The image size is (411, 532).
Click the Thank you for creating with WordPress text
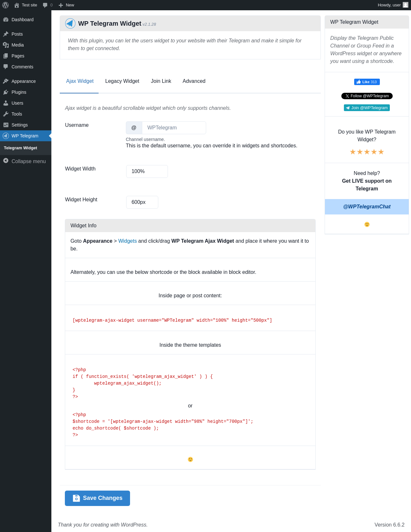point(103,525)
